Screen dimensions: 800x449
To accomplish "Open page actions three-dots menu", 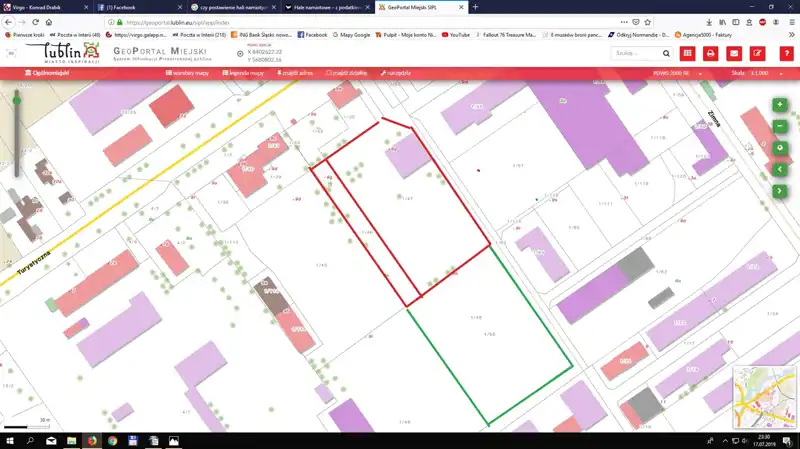I will point(624,22).
